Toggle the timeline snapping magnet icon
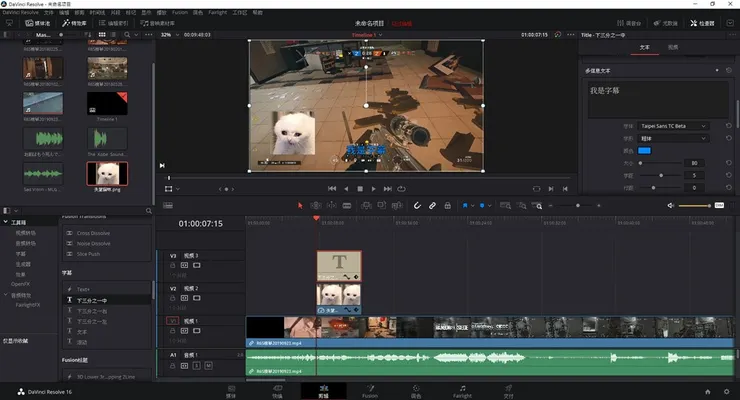This screenshot has height=400, width=740. [x=416, y=205]
